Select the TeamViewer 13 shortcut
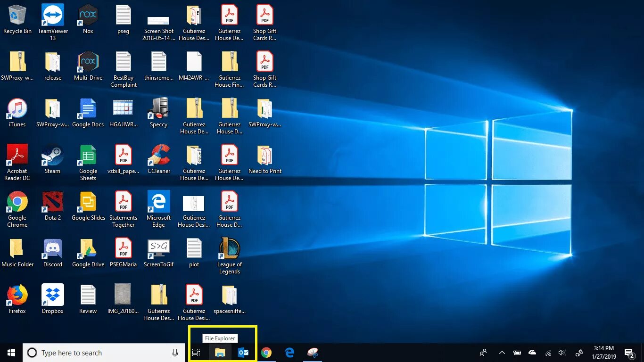Screen dimensions: 644x362 tap(53, 22)
